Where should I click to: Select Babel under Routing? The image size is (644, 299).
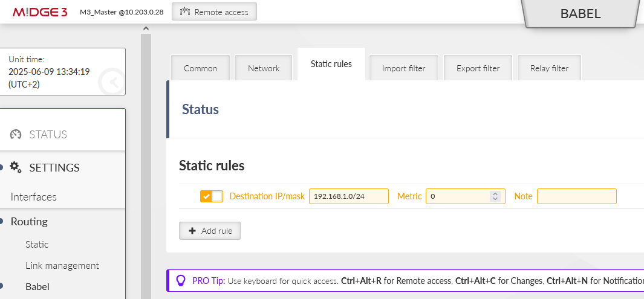pyautogui.click(x=37, y=286)
